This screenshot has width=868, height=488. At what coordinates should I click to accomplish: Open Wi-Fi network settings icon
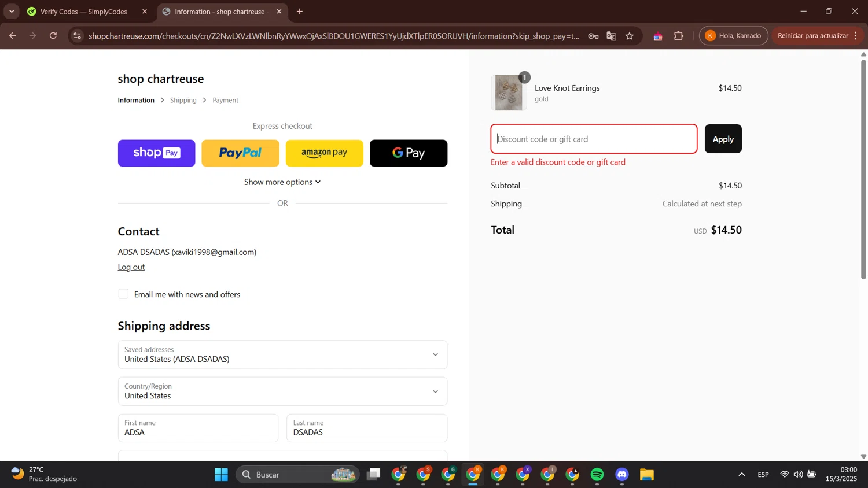pos(785,474)
